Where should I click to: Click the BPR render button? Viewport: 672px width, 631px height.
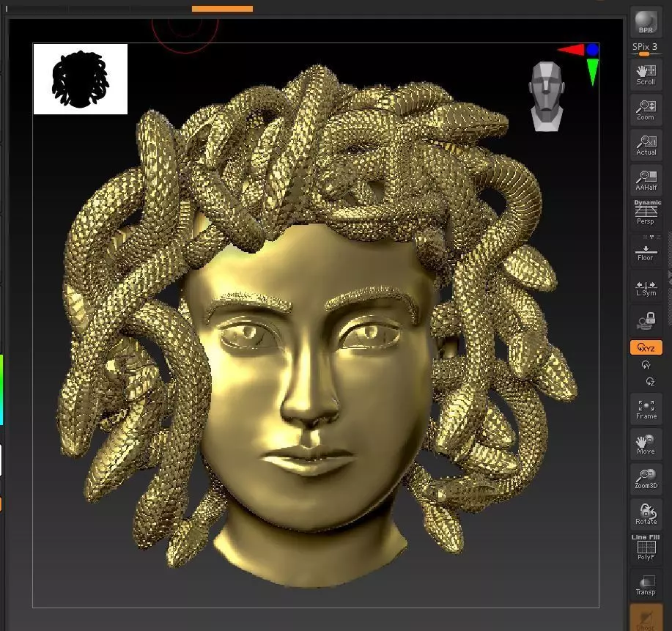point(646,22)
